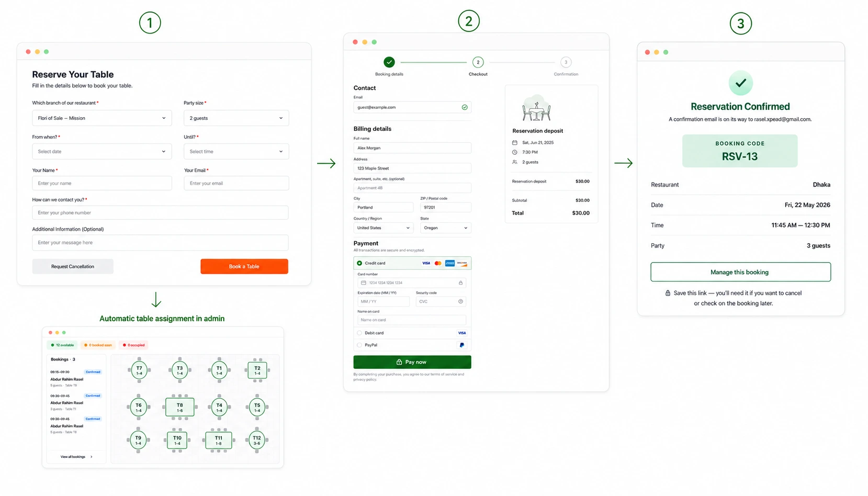
Task: Click the phone number input field
Action: pos(160,212)
